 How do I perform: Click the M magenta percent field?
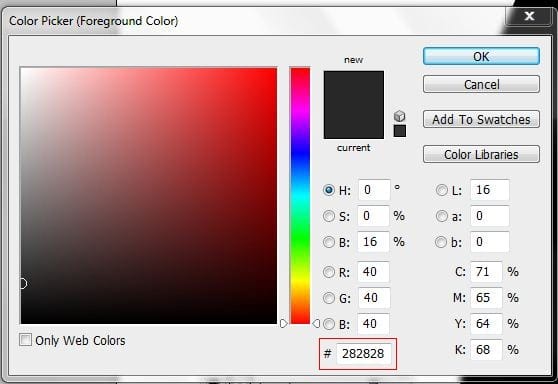coord(486,298)
